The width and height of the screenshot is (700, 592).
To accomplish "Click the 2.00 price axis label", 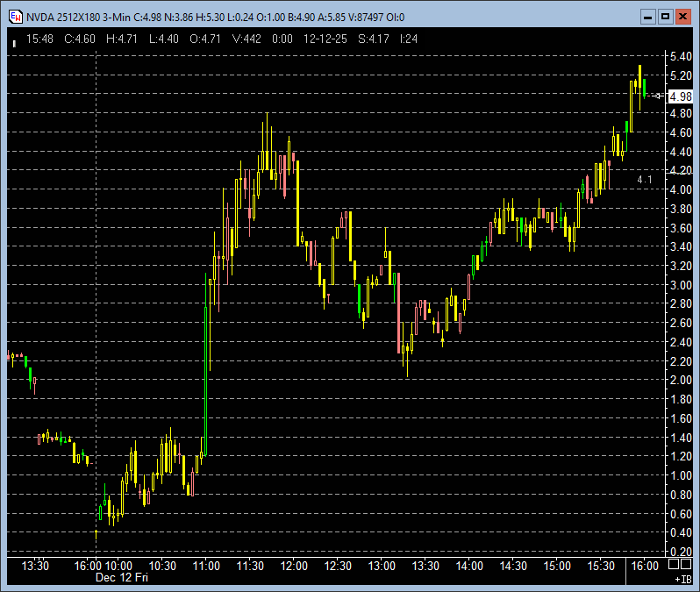I will (x=678, y=380).
